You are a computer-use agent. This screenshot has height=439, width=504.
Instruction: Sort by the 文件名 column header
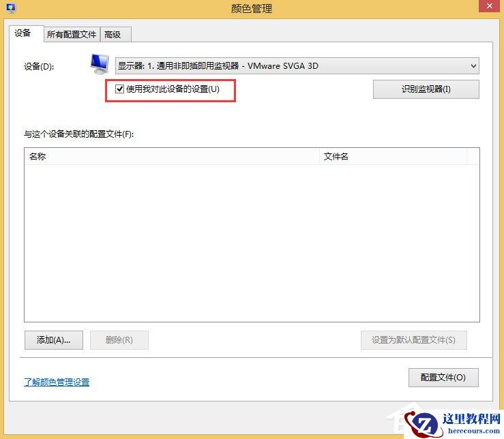[x=393, y=157]
